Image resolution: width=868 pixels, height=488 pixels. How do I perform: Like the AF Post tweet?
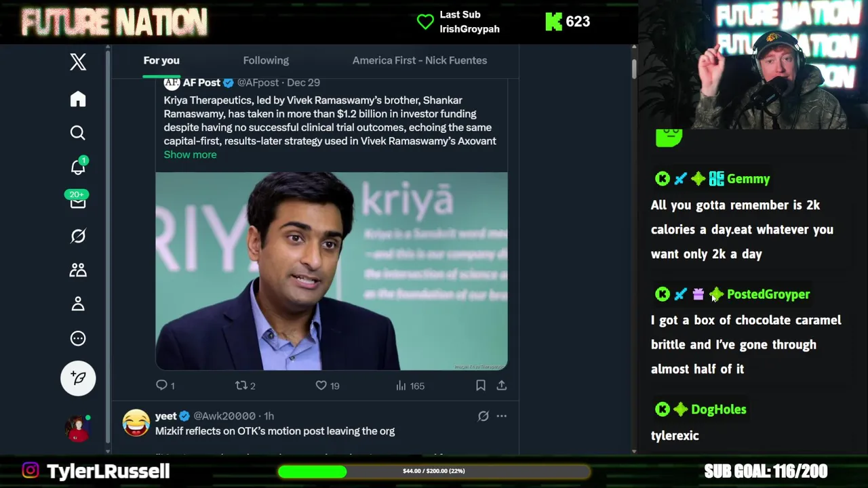click(x=321, y=386)
